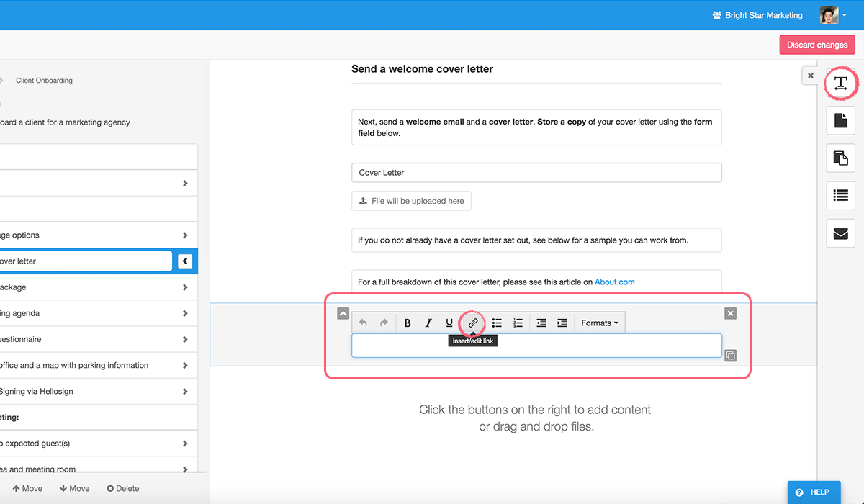Open the HELP widget
The height and width of the screenshot is (504, 864).
pyautogui.click(x=814, y=492)
